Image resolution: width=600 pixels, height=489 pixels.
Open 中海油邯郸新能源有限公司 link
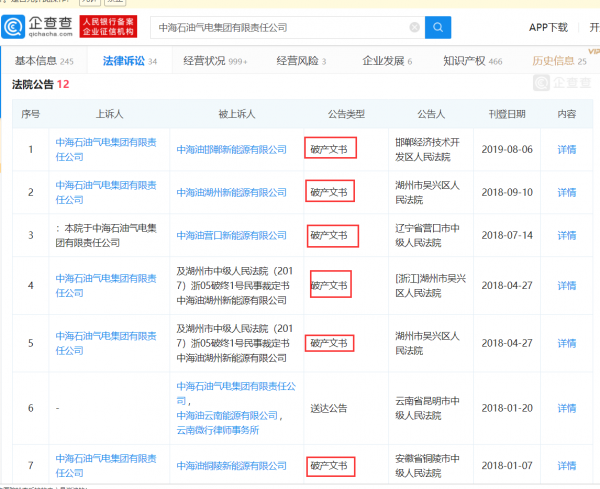click(232, 150)
